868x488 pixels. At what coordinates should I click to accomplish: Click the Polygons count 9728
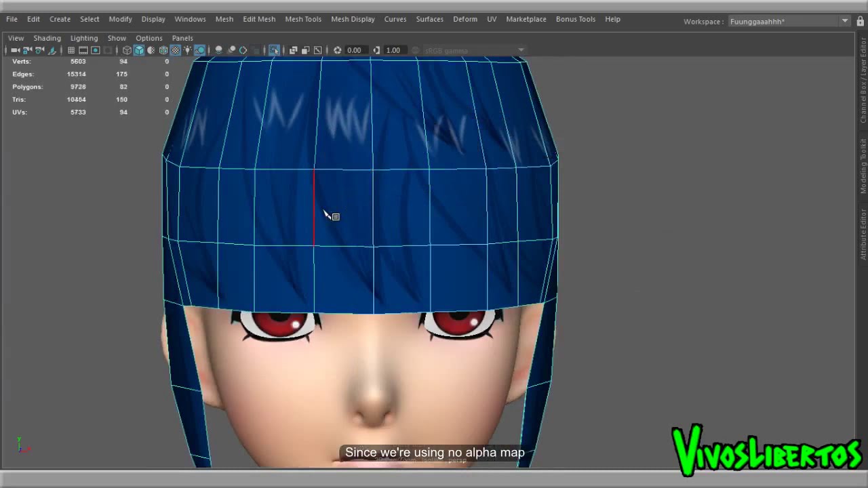click(78, 87)
